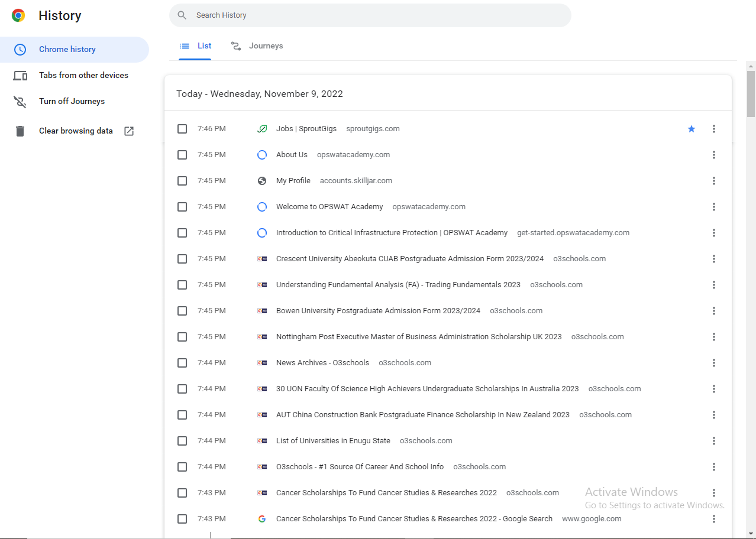Open more actions for Crescent University entry
Image resolution: width=756 pixels, height=539 pixels.
pos(714,259)
